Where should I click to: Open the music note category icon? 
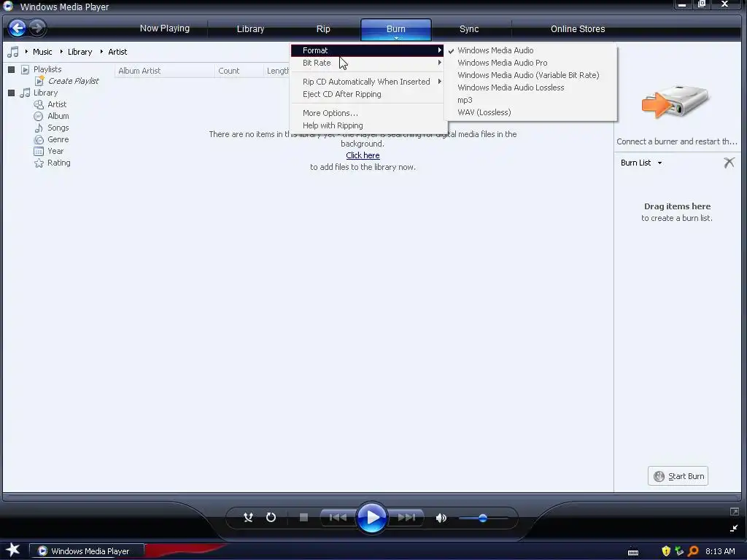(x=13, y=52)
